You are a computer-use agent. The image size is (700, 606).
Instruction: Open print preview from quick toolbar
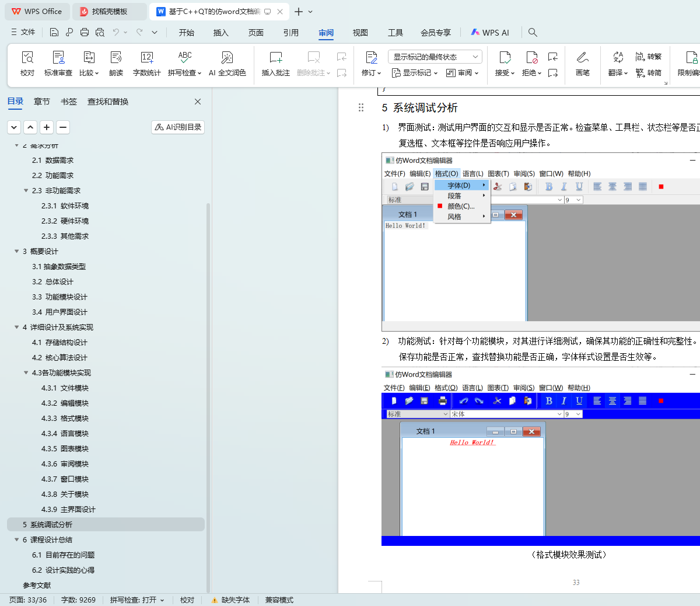(100, 32)
